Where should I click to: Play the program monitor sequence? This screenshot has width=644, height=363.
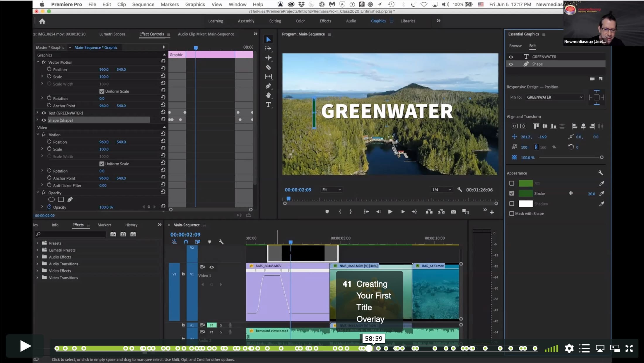[x=390, y=212]
